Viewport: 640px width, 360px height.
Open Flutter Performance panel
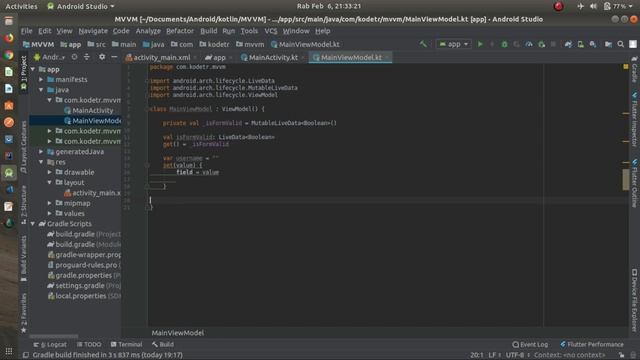592,344
